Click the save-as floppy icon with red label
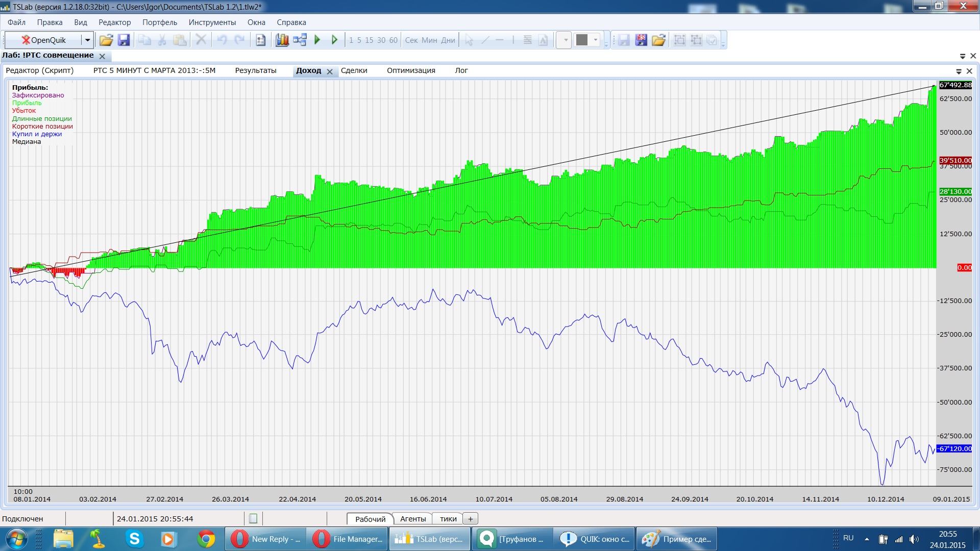The image size is (980, 551). 641,40
